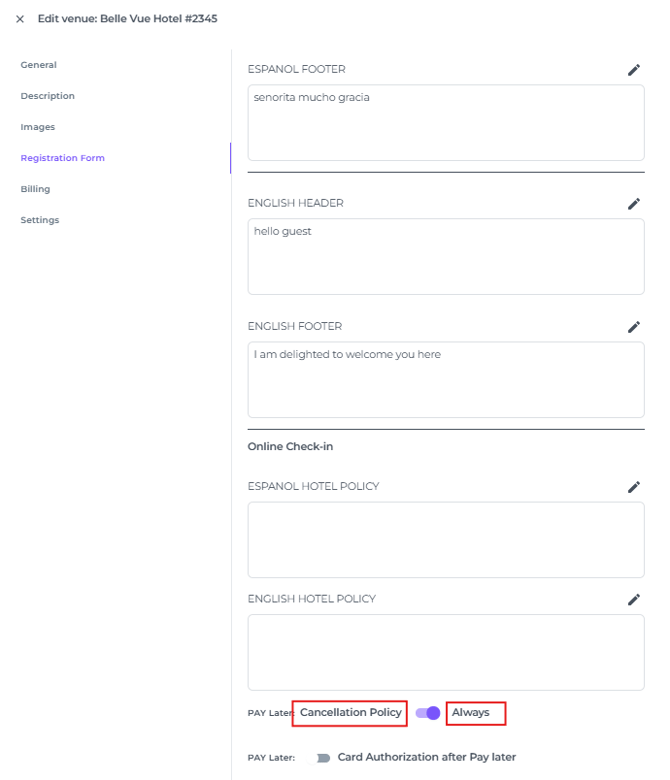This screenshot has width=670, height=780.
Task: Switch to the Billing section
Action: (x=35, y=189)
